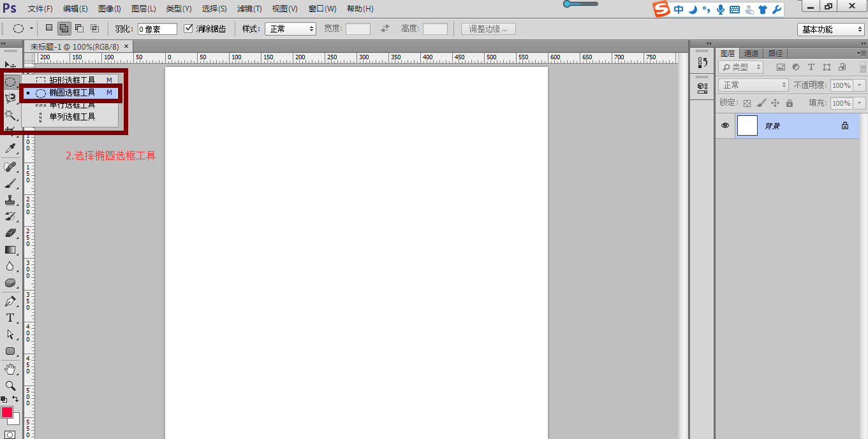This screenshot has height=439, width=868.
Task: Choose Subtract from selection mode
Action: 80,28
